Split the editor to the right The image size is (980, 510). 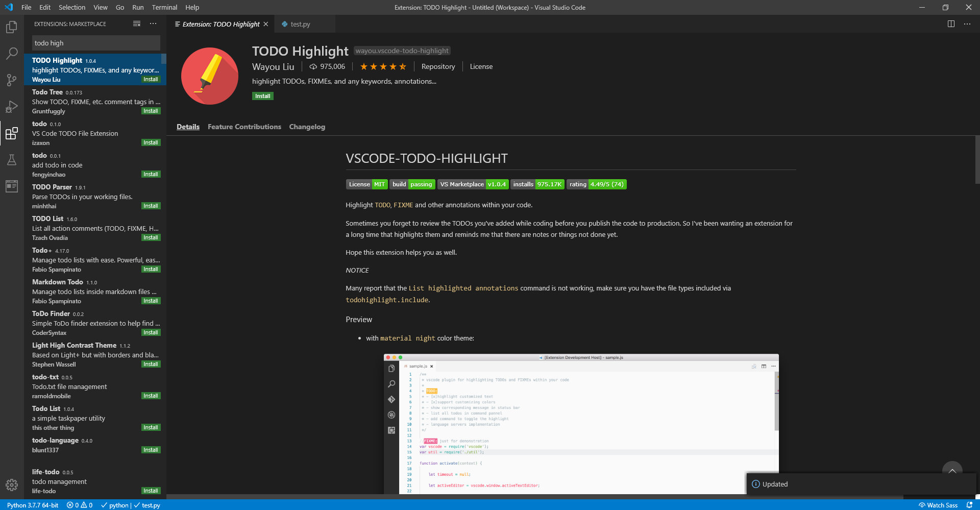951,24
